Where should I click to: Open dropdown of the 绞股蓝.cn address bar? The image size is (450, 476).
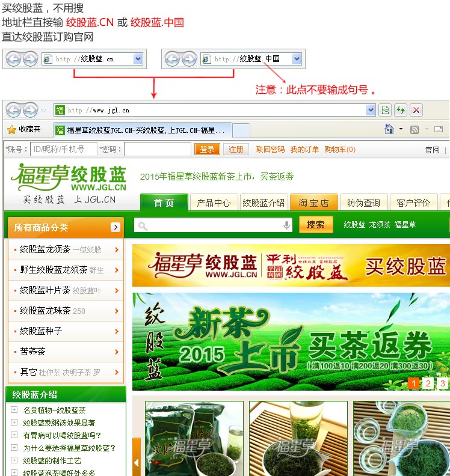click(138, 58)
